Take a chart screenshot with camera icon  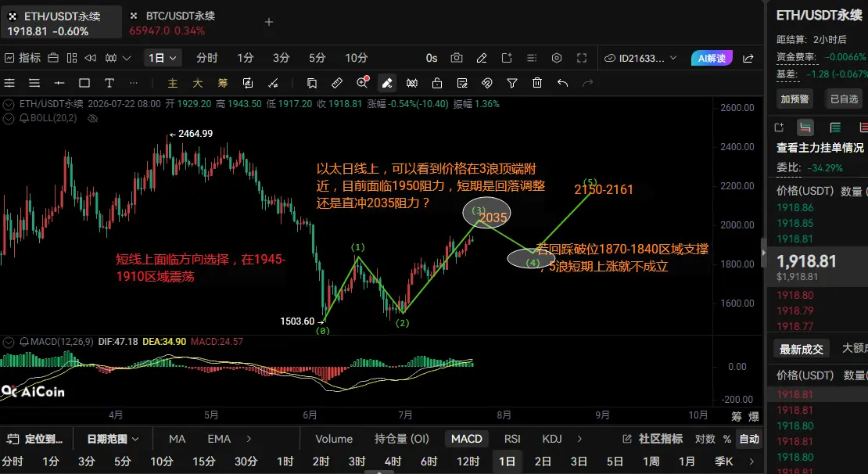click(457, 58)
